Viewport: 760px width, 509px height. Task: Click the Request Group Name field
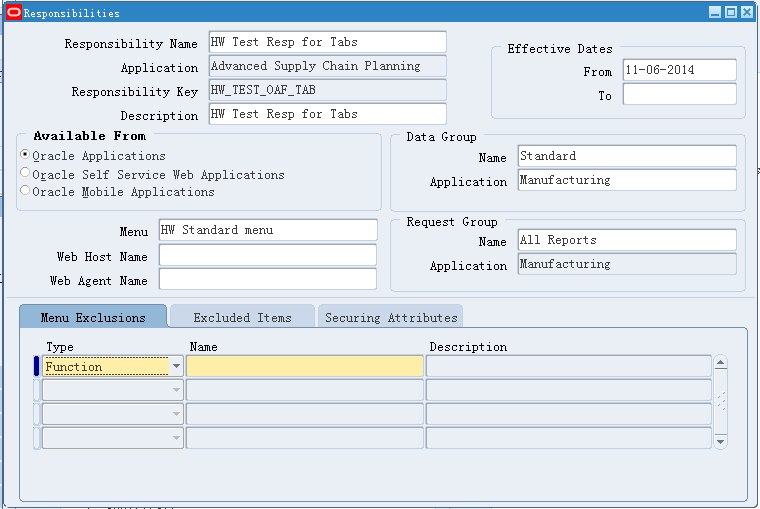point(627,240)
